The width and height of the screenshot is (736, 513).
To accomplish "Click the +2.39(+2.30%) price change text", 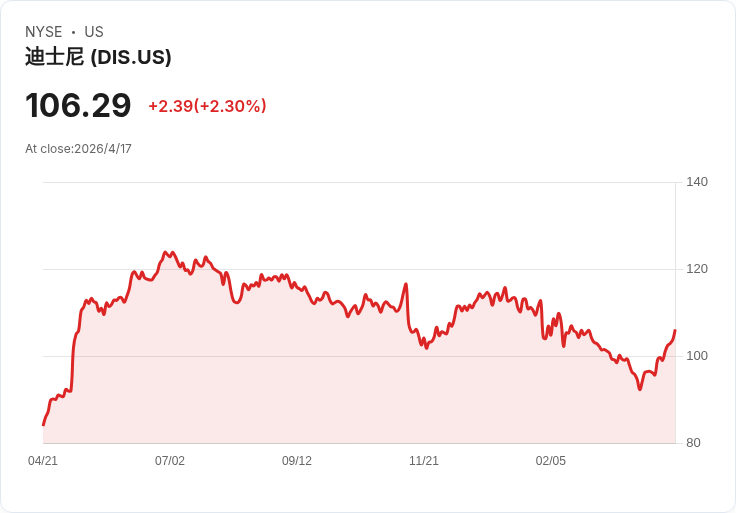I will [x=207, y=106].
